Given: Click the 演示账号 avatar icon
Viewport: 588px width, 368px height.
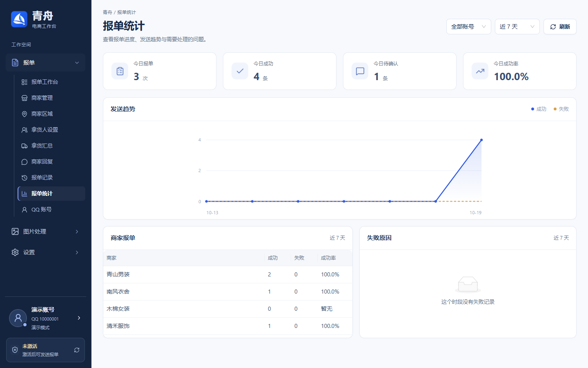Looking at the screenshot, I should [x=18, y=318].
